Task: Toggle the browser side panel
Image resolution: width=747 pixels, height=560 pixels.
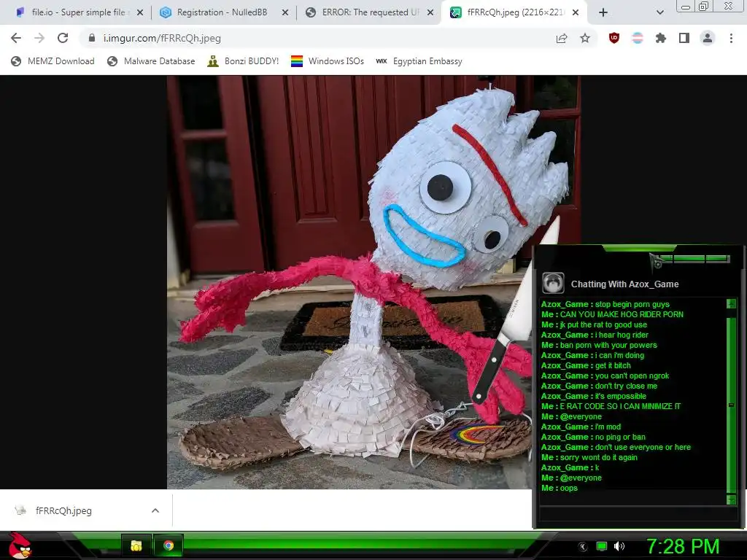Action: [684, 38]
